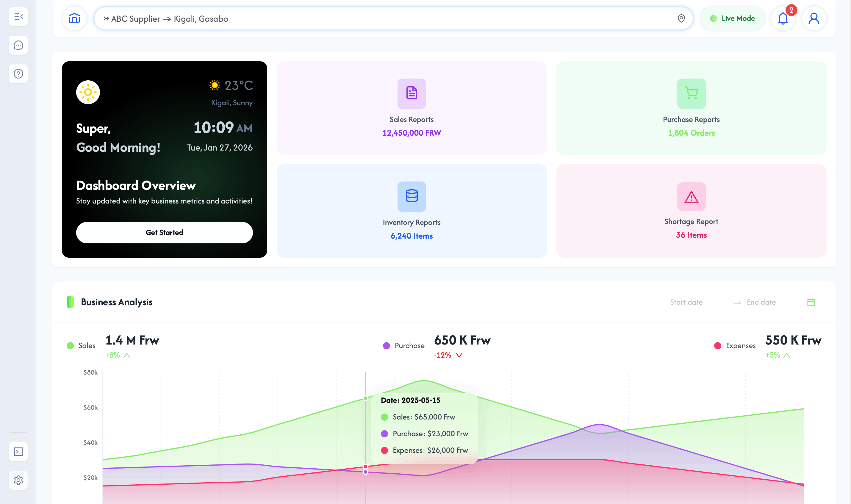Select the notification bell icon
This screenshot has height=504, width=851.
[x=783, y=18]
